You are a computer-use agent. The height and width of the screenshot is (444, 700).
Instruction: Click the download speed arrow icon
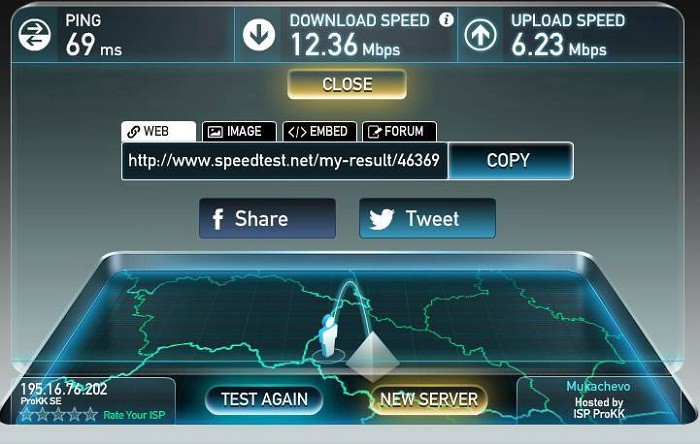258,34
